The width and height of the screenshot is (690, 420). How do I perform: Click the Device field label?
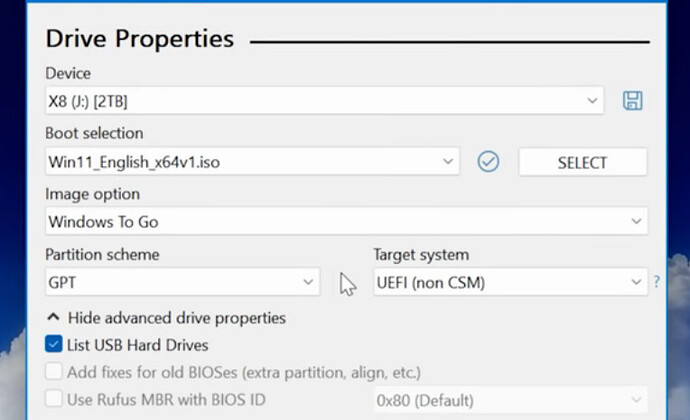(x=68, y=73)
